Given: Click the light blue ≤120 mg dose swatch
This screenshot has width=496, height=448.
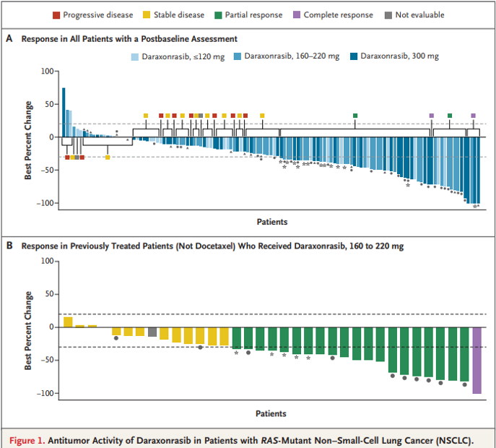Looking at the screenshot, I should click(x=135, y=56).
